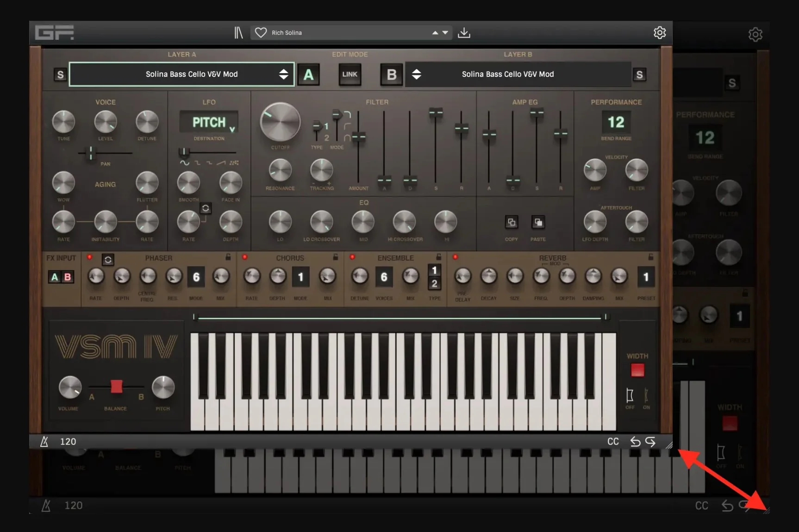
Task: Toggle the Chorus power LED
Action: pyautogui.click(x=245, y=257)
